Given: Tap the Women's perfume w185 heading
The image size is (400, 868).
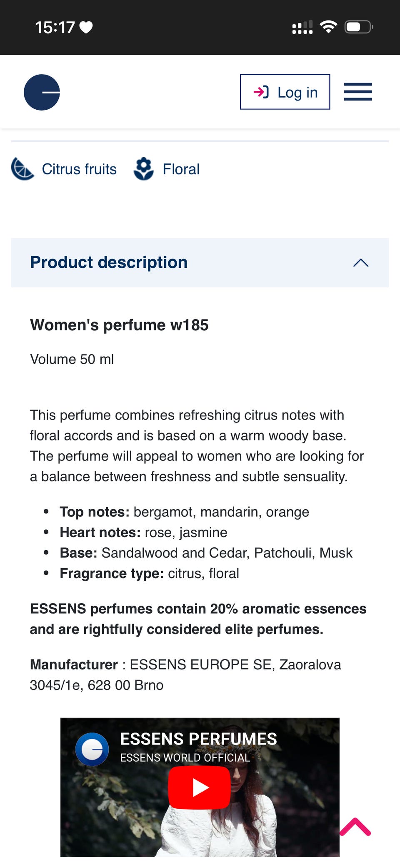Looking at the screenshot, I should click(119, 325).
